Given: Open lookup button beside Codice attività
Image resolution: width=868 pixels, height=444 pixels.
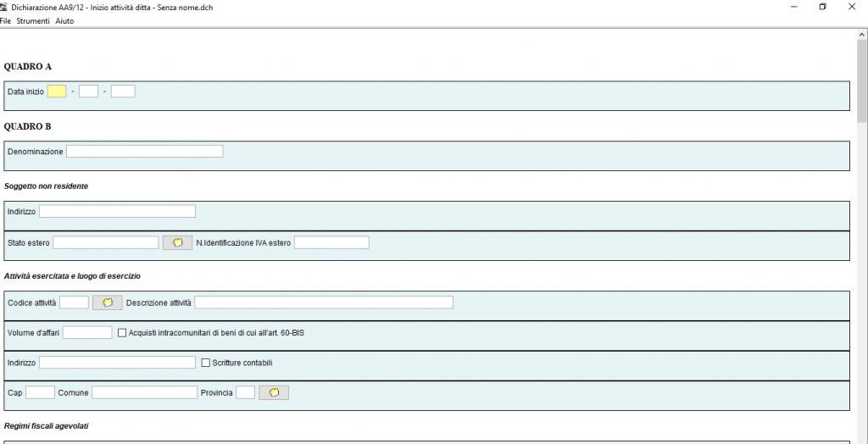Looking at the screenshot, I should point(107,302).
